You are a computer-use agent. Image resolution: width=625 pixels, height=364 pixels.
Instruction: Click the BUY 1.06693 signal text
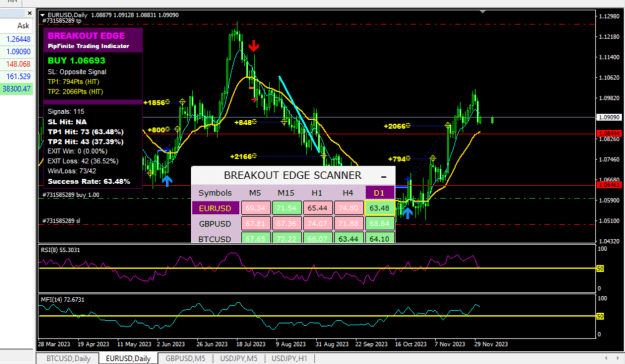(x=77, y=61)
